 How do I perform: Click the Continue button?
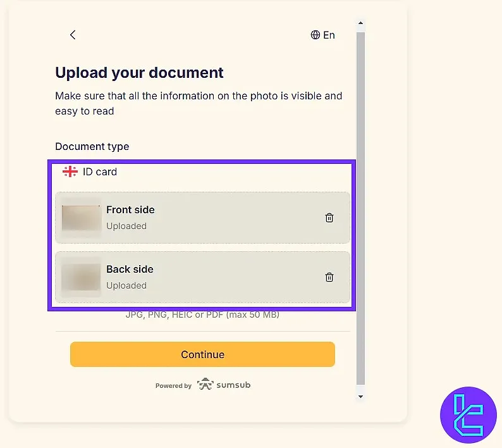[202, 354]
